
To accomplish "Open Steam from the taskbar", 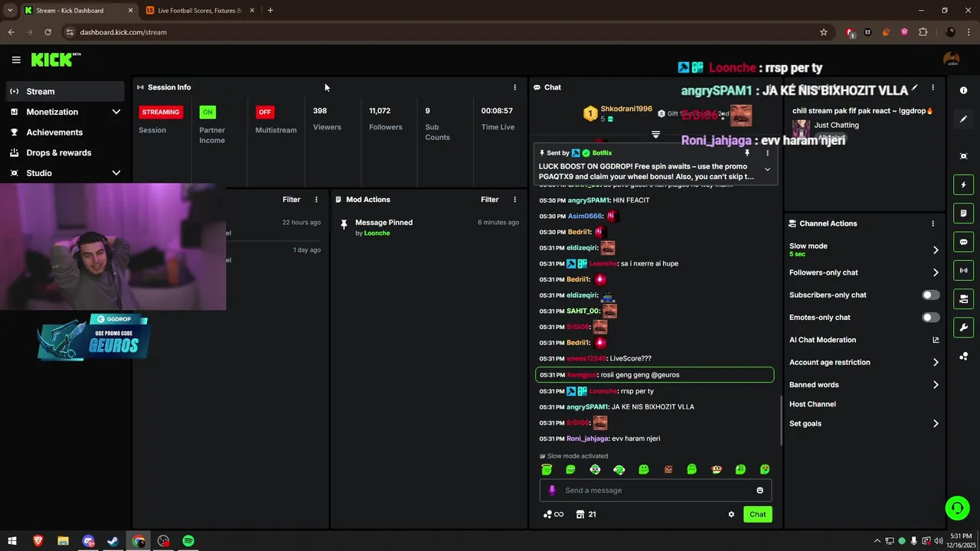I will 113,541.
